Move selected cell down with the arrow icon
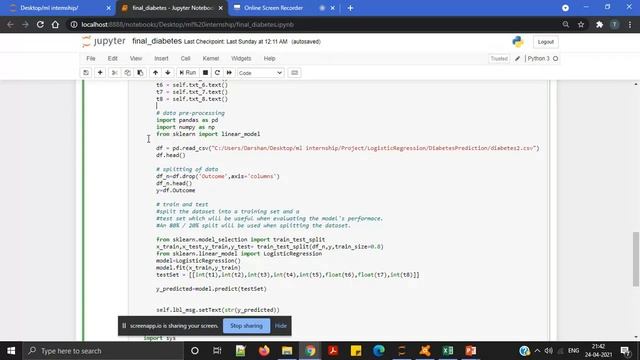 tap(168, 73)
